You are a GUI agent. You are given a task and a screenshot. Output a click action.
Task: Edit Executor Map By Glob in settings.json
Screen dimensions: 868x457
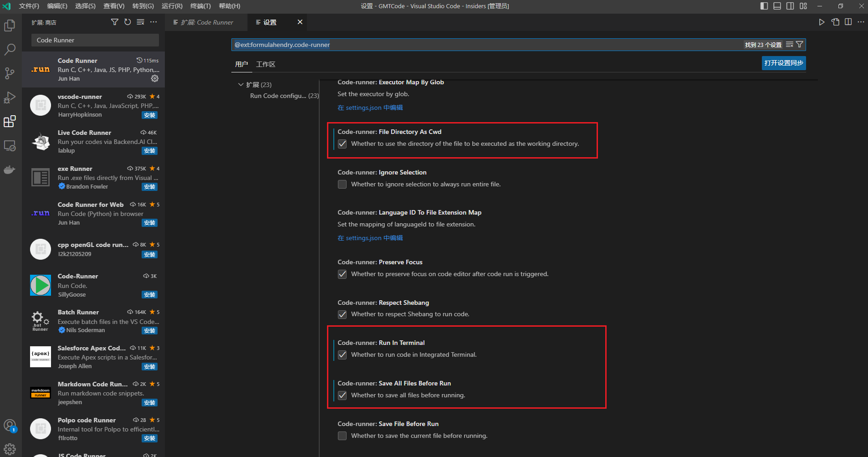pos(370,108)
